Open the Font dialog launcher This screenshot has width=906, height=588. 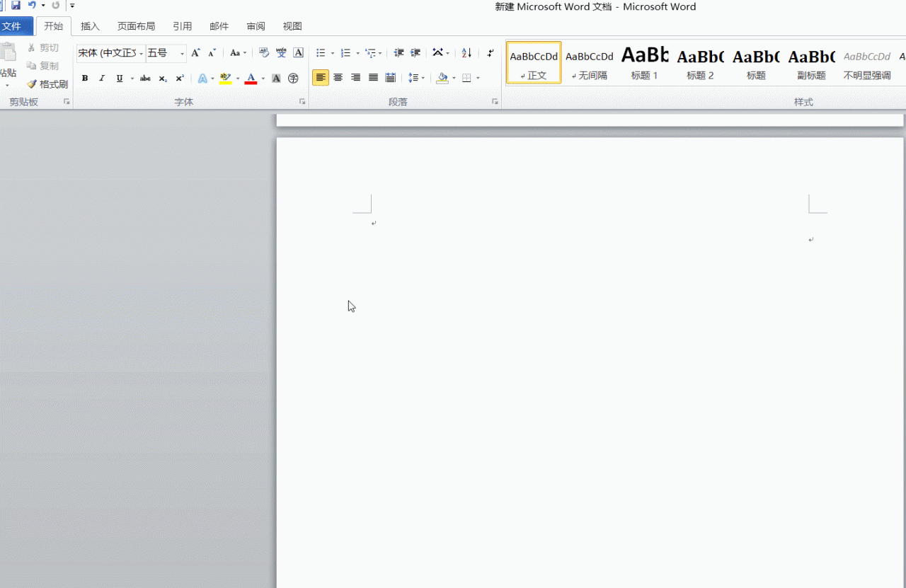pos(302,102)
